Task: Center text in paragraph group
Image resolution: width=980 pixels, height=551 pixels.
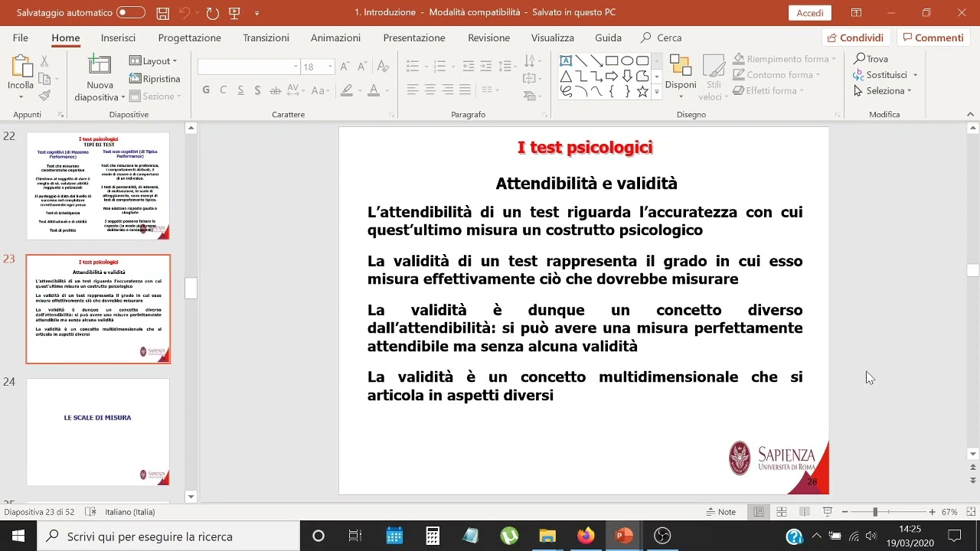Action: coord(430,90)
